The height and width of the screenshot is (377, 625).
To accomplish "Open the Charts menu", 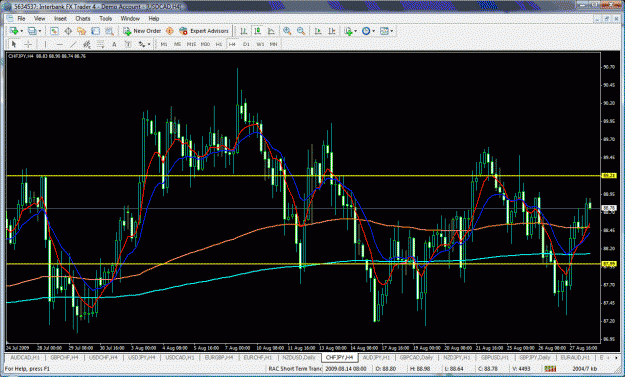I will [83, 18].
